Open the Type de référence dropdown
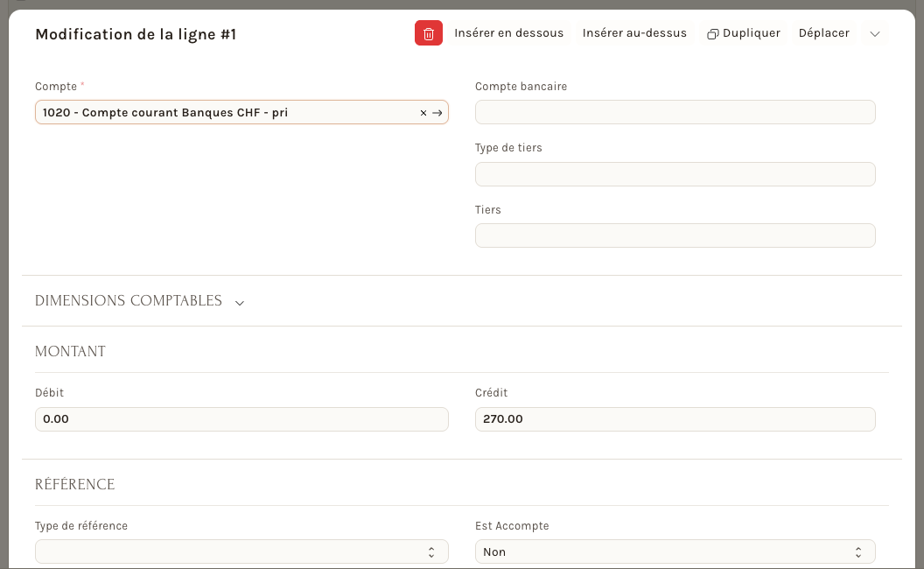Viewport: 924px width, 569px height. 241,551
